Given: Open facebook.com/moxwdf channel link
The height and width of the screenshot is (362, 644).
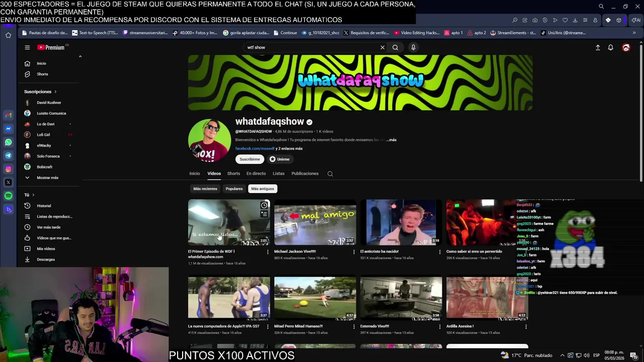Looking at the screenshot, I should click(x=255, y=148).
